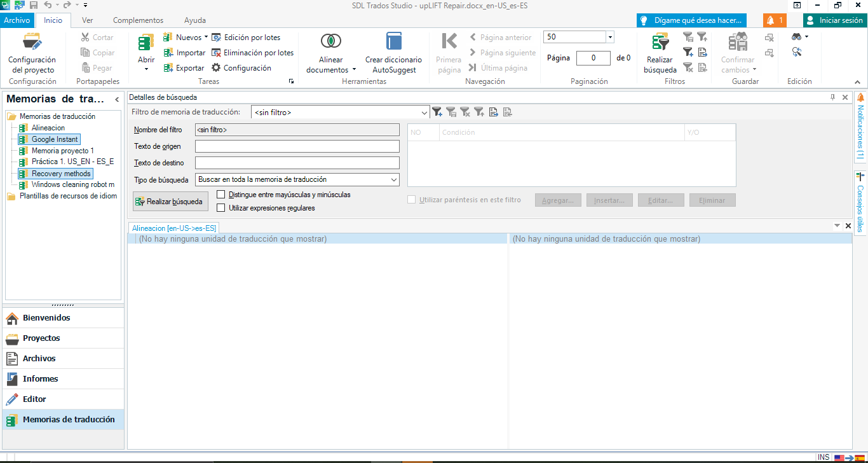Click the Exportar translation memory icon

pos(168,68)
